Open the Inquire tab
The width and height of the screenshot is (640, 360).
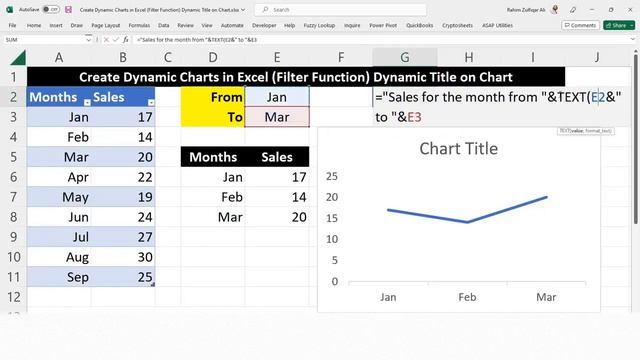point(352,25)
